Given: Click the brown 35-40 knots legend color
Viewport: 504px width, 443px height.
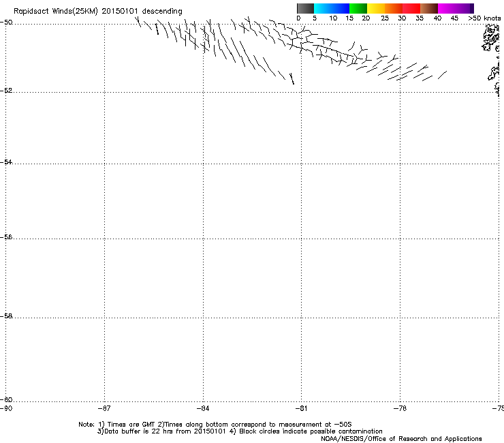Looking at the screenshot, I should pyautogui.click(x=429, y=8).
